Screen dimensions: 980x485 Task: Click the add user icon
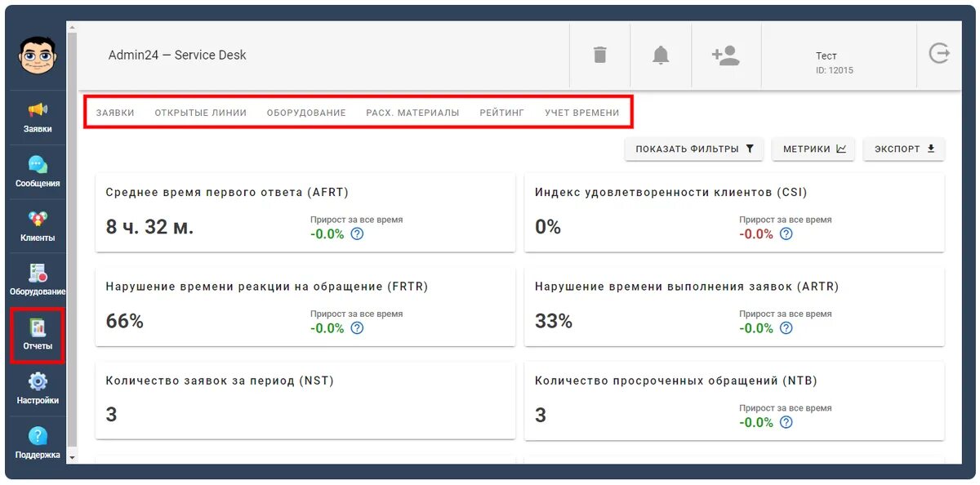tap(725, 55)
